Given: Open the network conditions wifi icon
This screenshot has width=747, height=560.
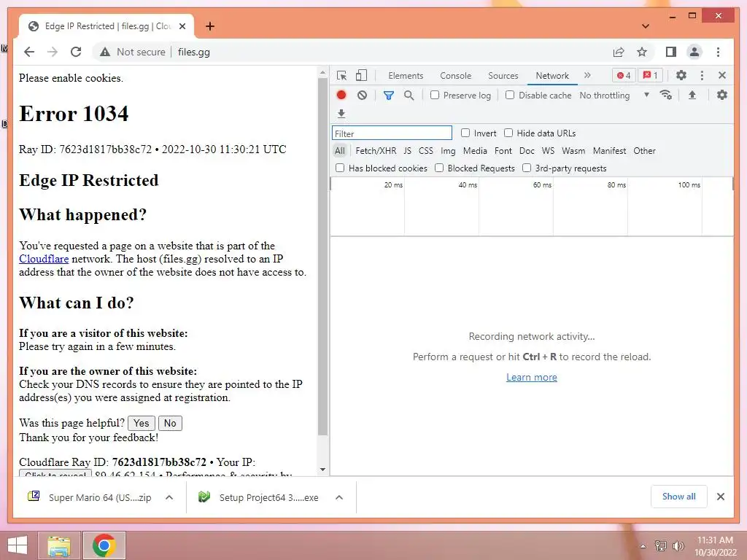Looking at the screenshot, I should pos(666,95).
